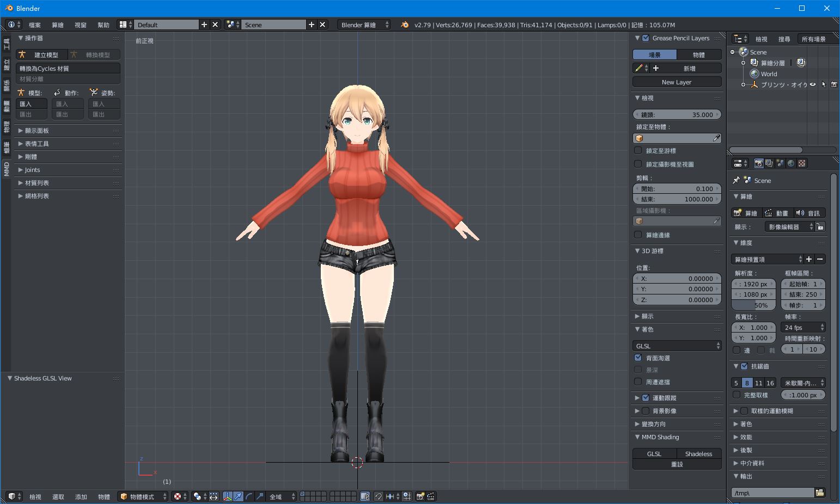
Task: Click the Blender logo icon in header
Action: coord(405,24)
